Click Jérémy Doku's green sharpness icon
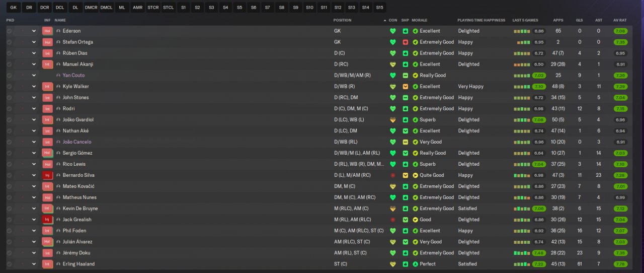Viewport: 644px width, 273px height. [x=406, y=253]
